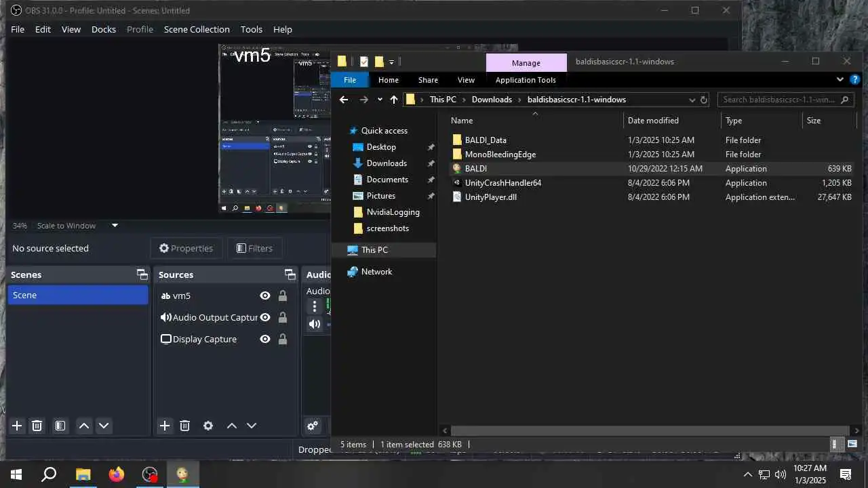868x488 pixels.
Task: Open scene filters icon in the Scenes toolbar
Action: tap(60, 426)
